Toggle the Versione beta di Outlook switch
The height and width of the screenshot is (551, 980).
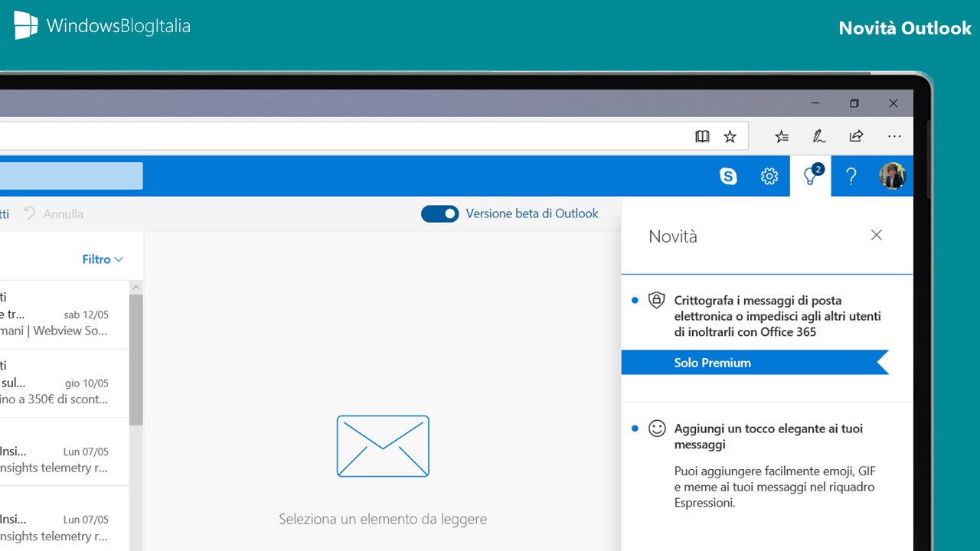pos(439,214)
